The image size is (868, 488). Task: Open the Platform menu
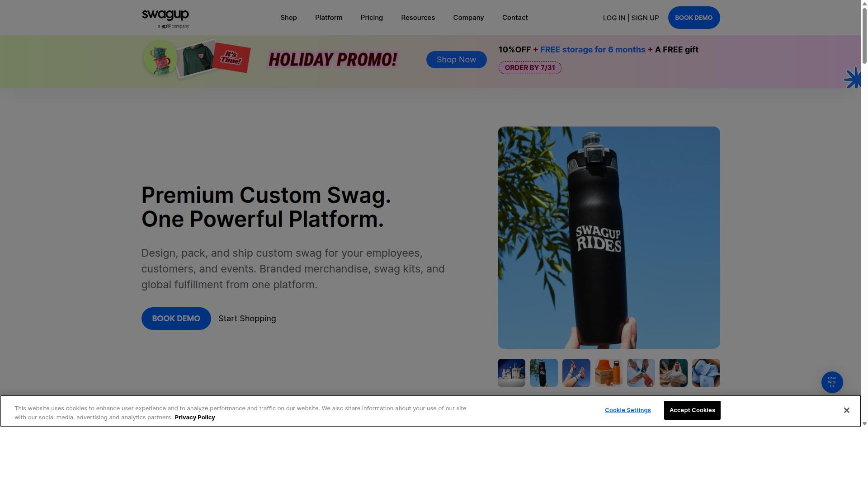point(329,18)
